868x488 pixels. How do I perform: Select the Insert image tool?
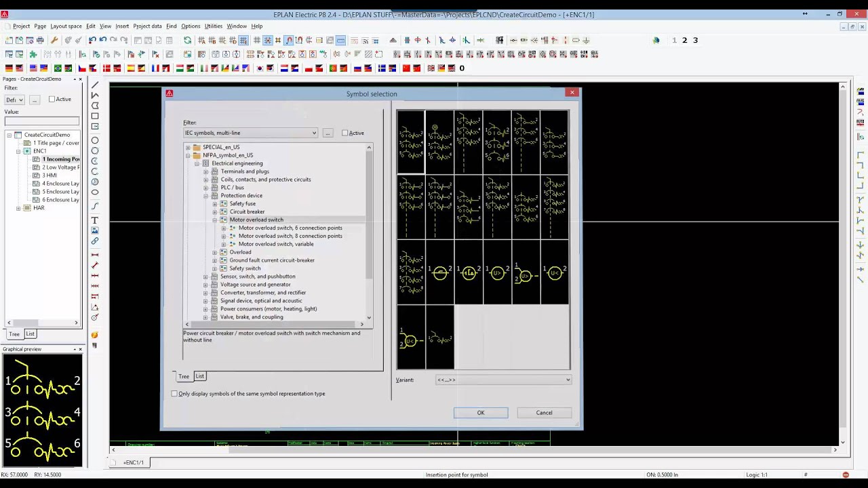pyautogui.click(x=95, y=230)
